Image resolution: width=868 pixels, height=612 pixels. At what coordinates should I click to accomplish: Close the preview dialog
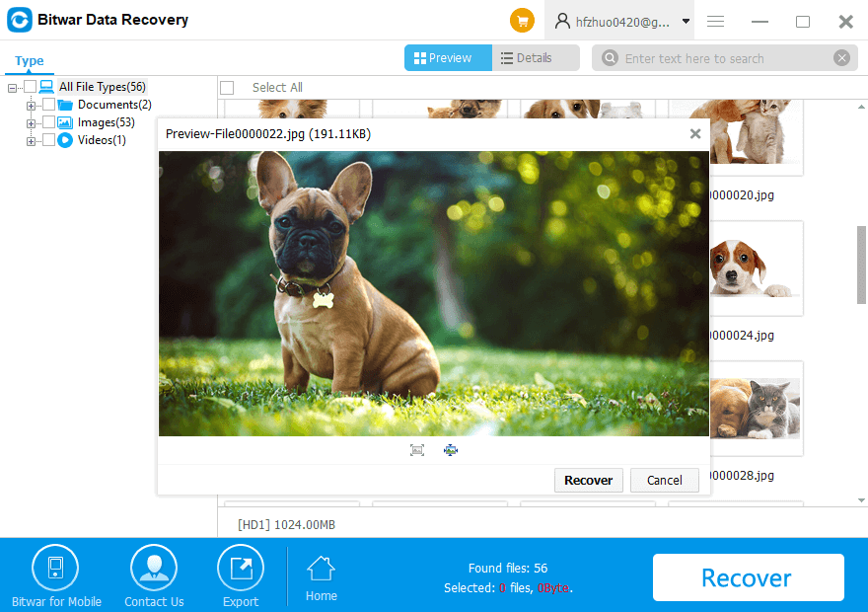tap(695, 133)
